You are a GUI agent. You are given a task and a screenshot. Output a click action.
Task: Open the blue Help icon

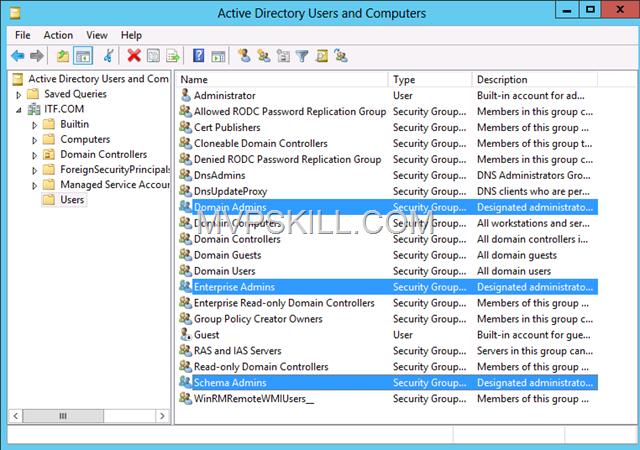coord(199,56)
